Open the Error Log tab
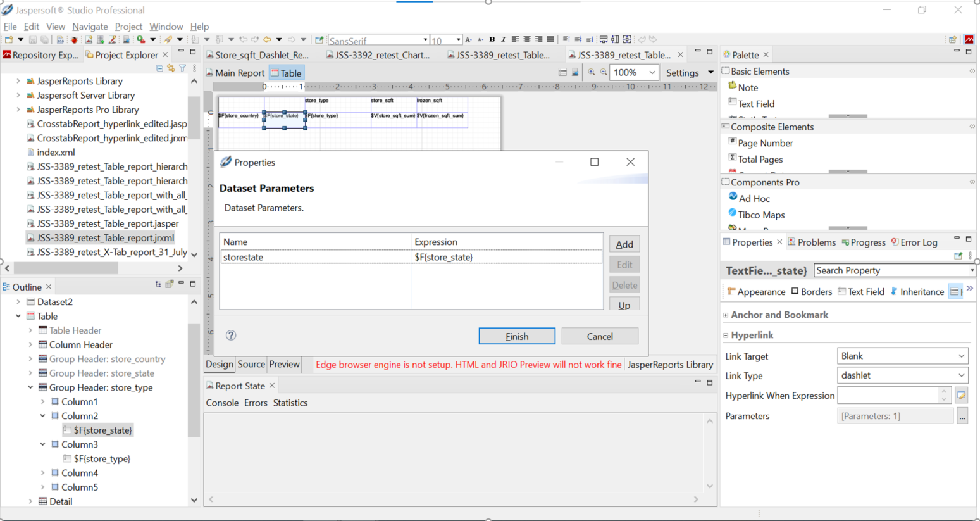 pyautogui.click(x=914, y=242)
